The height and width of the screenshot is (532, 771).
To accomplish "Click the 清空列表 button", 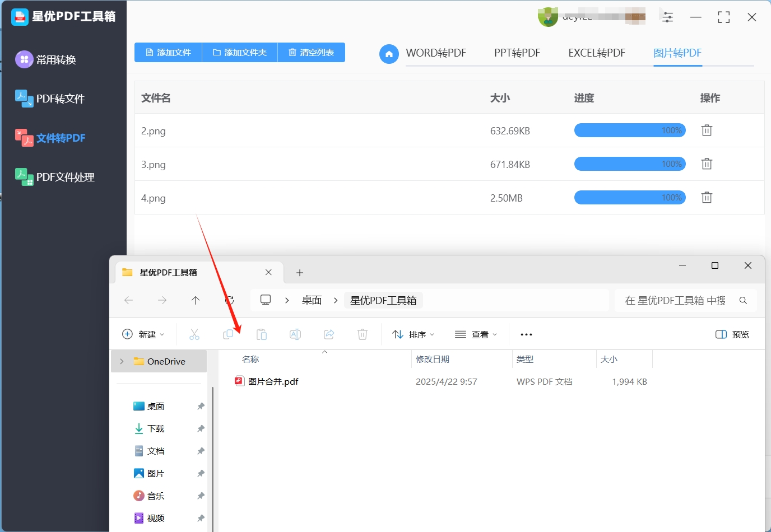I will point(312,53).
